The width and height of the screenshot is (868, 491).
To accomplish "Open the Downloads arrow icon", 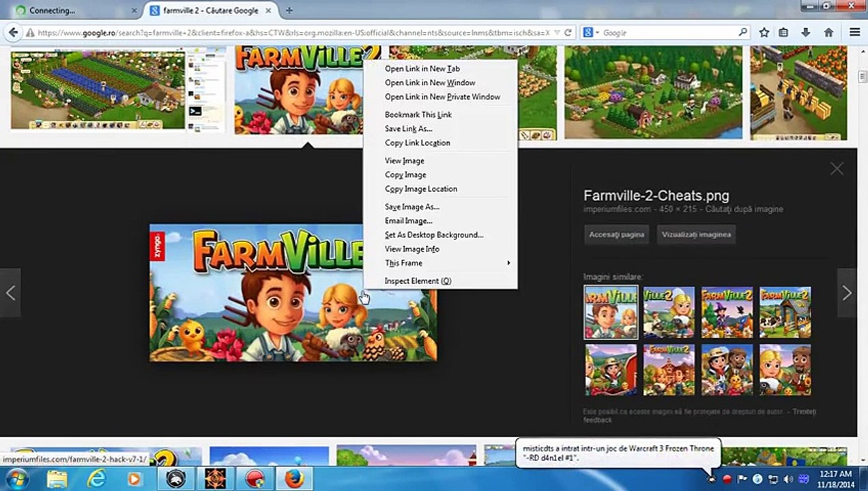I will click(806, 32).
